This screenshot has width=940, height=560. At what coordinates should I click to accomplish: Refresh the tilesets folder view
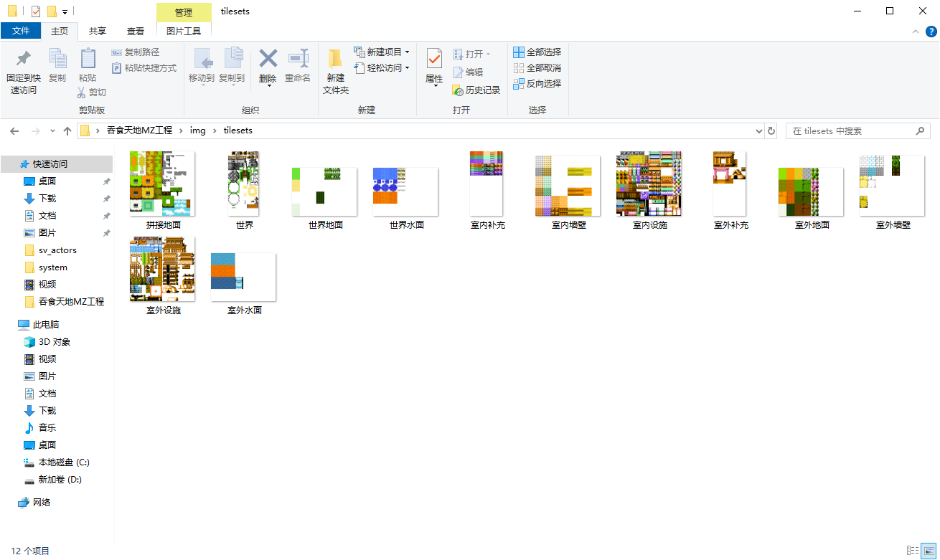click(771, 131)
